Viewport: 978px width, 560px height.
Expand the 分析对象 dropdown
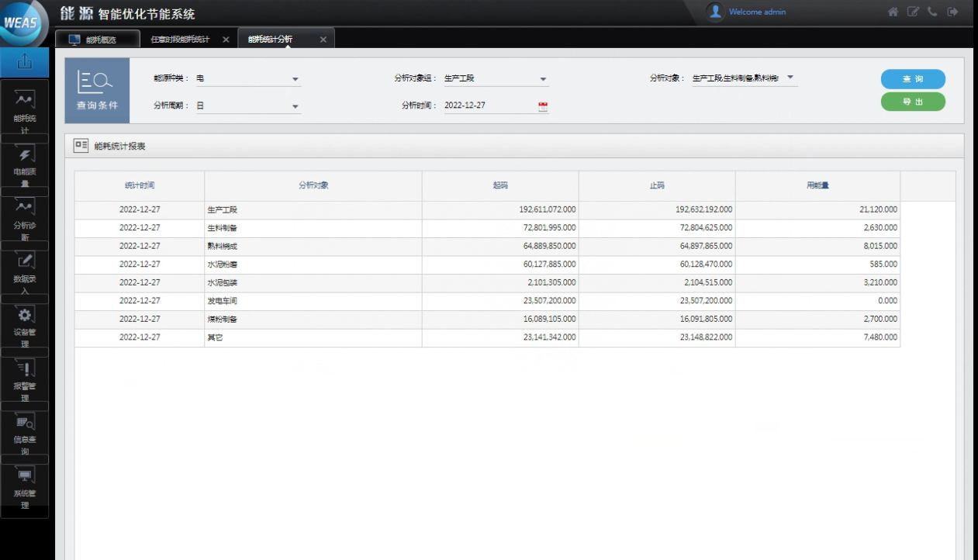click(x=790, y=78)
